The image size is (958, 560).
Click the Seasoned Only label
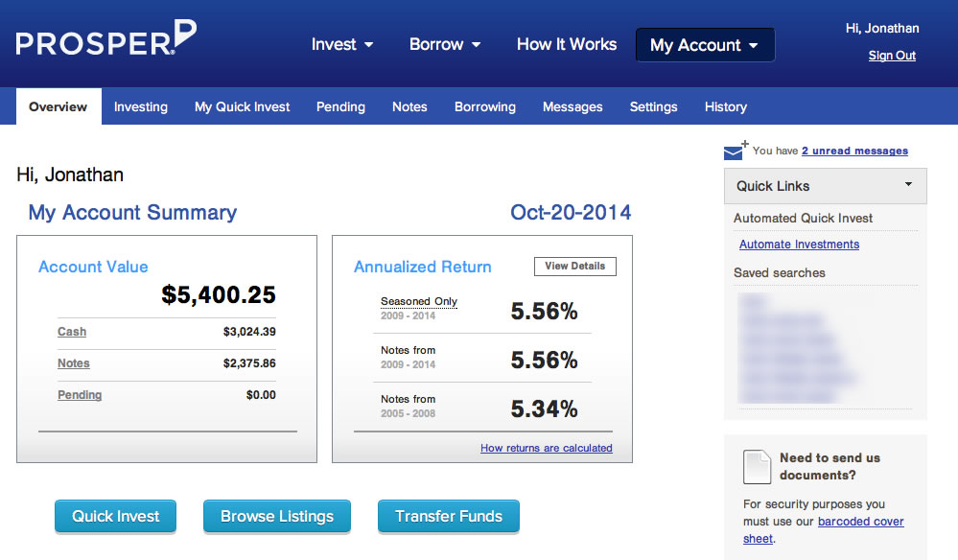(x=419, y=301)
